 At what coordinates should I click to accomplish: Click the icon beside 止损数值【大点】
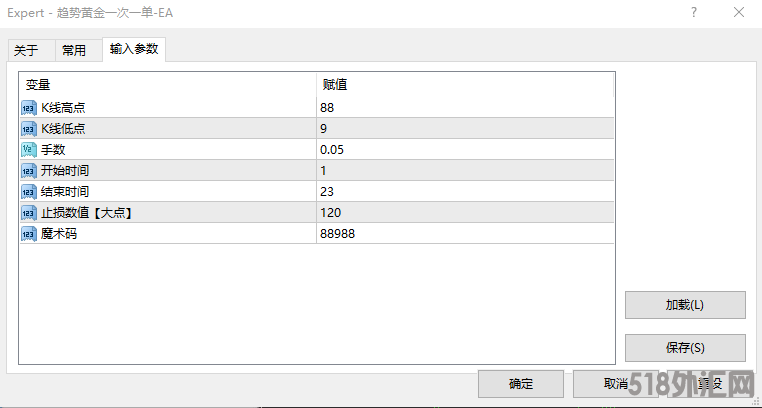click(x=29, y=213)
